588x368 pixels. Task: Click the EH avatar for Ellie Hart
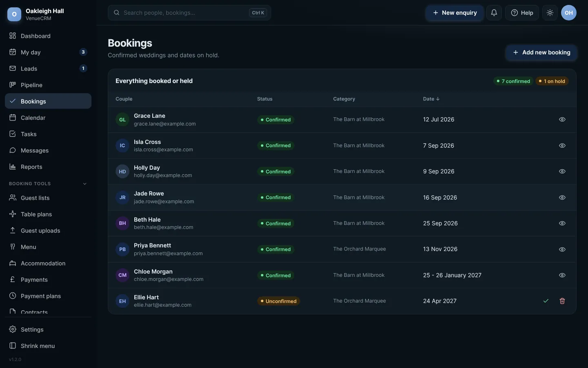[x=122, y=301]
